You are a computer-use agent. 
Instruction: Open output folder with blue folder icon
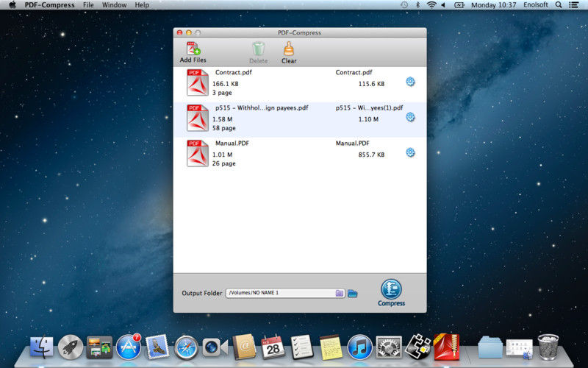click(352, 293)
